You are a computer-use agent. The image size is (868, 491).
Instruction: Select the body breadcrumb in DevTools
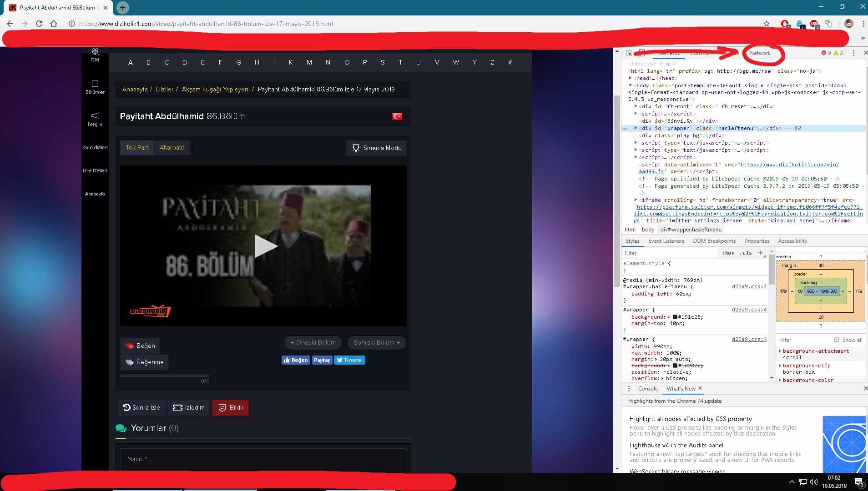tap(648, 230)
